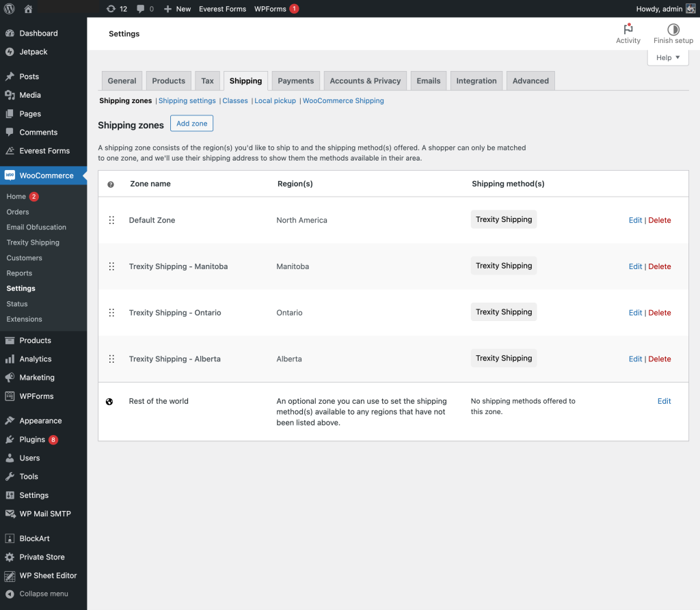Select the Payments tab

(295, 81)
